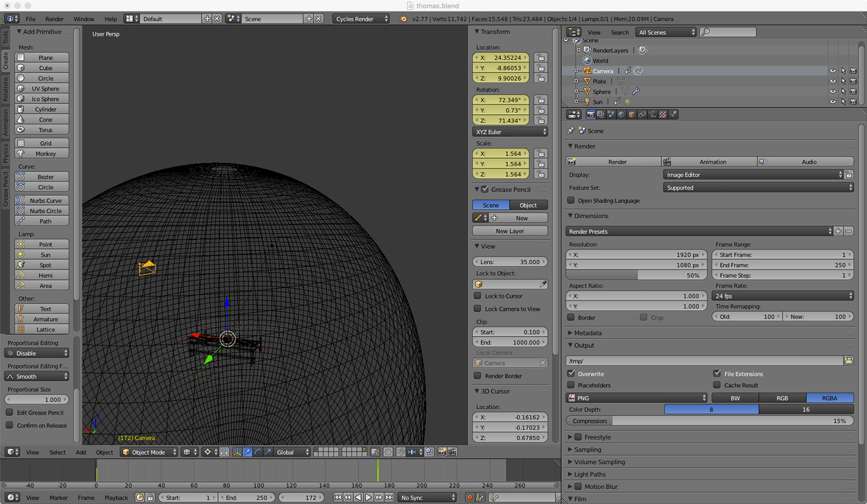Hide the Sphere object in outliner
Viewport: 867px width, 504px height.
pyautogui.click(x=833, y=91)
